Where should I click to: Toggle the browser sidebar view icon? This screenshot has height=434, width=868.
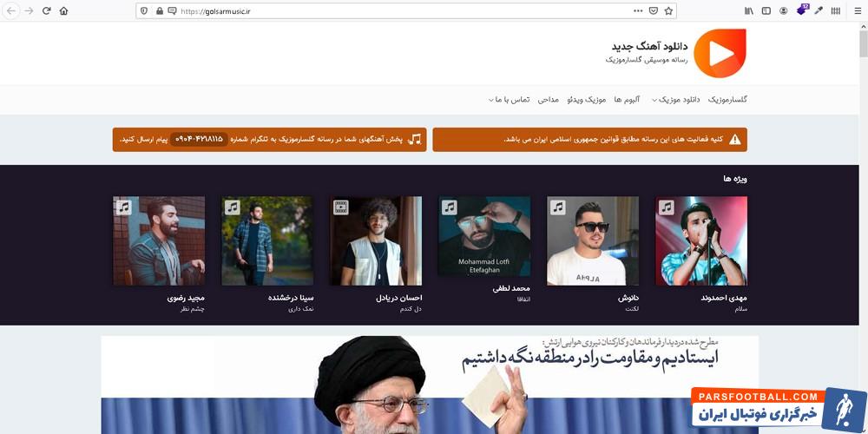coord(766,10)
